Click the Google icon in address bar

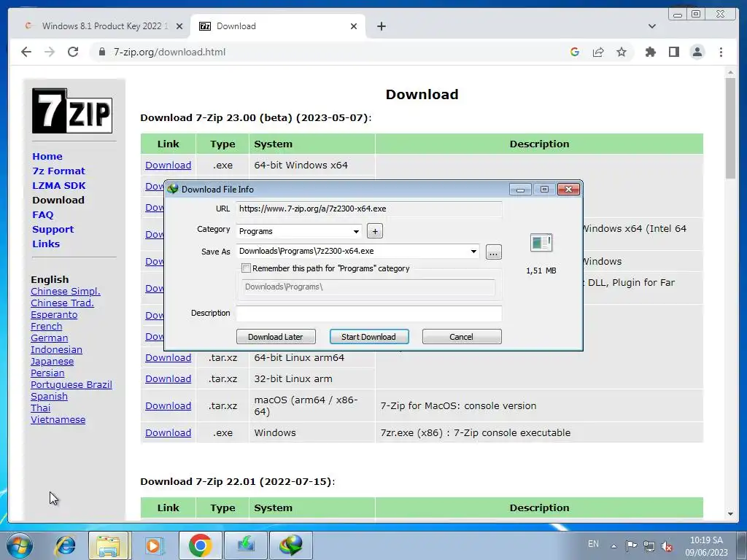click(x=575, y=52)
